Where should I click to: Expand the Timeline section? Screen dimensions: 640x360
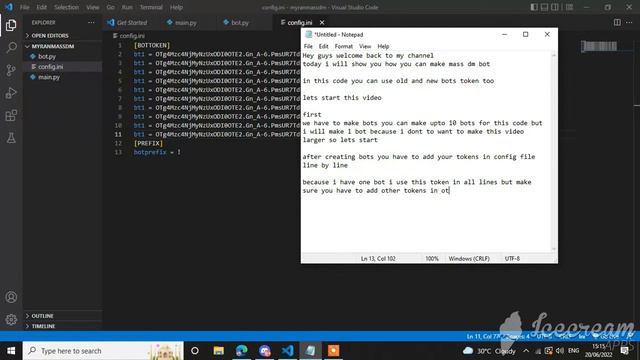62,326
